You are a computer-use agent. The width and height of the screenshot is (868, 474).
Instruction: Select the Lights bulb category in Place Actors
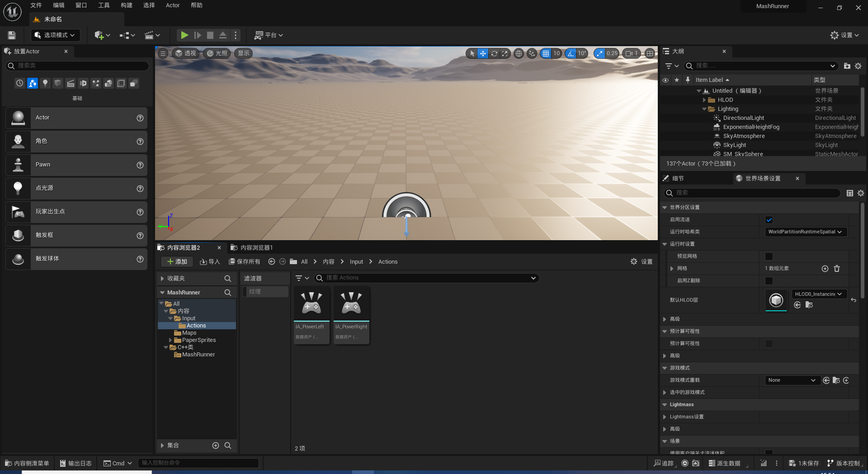(x=45, y=83)
